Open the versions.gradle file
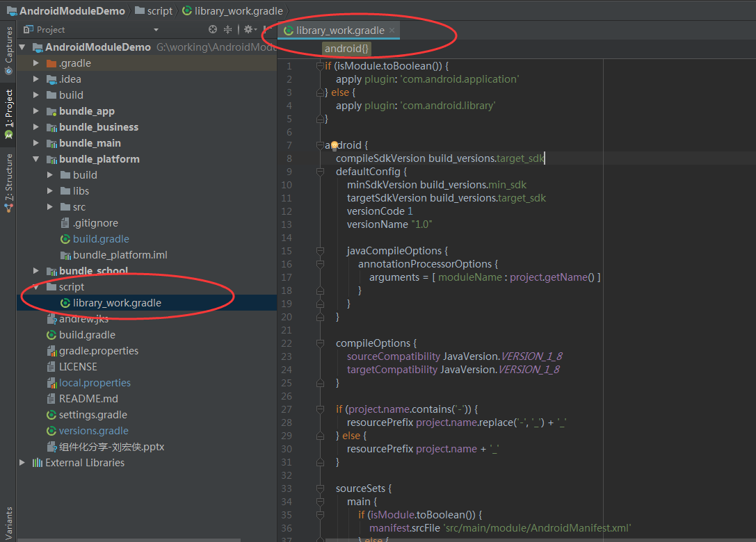The height and width of the screenshot is (542, 756). [x=93, y=431]
